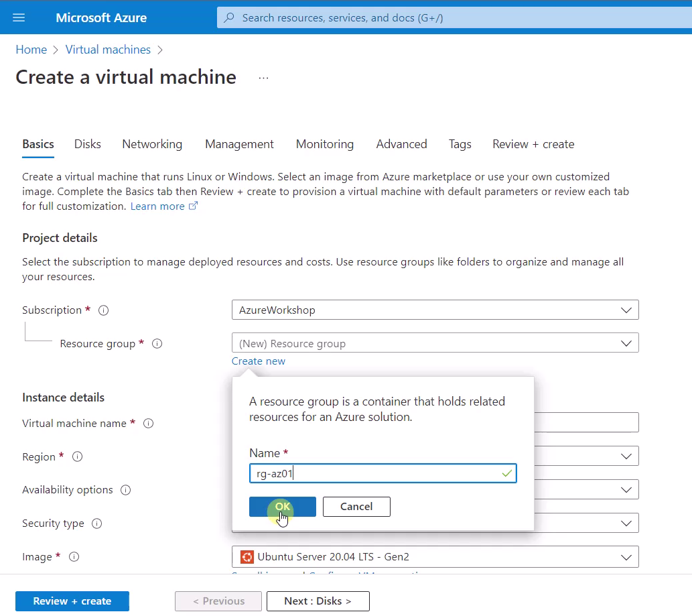This screenshot has width=692, height=616.
Task: Open the Learn more link
Action: 157,206
